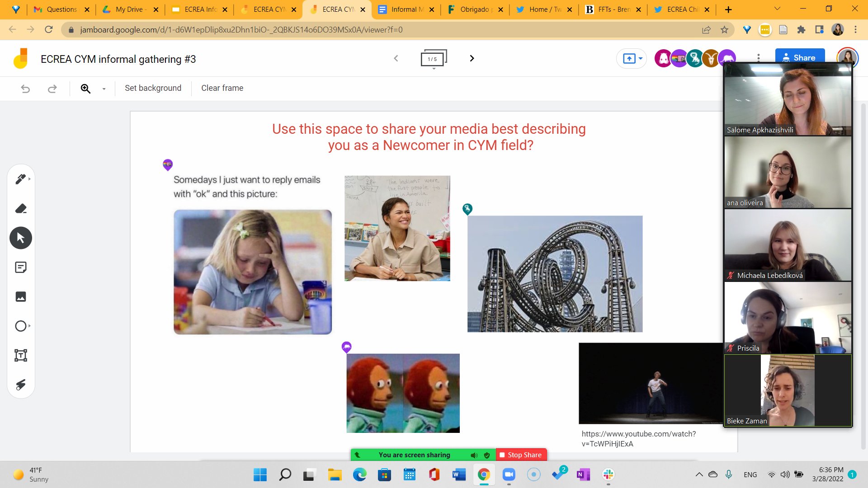The image size is (868, 488).
Task: Click the Undo arrow
Action: tap(25, 89)
